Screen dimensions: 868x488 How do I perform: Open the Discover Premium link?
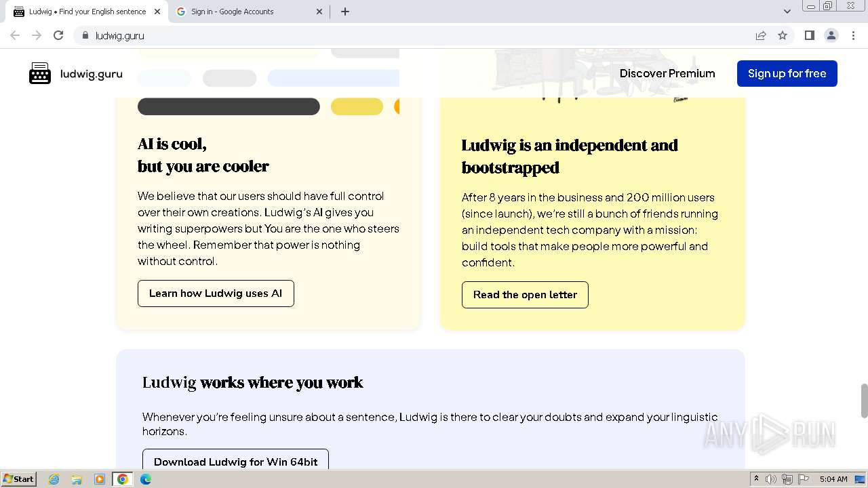click(x=667, y=73)
